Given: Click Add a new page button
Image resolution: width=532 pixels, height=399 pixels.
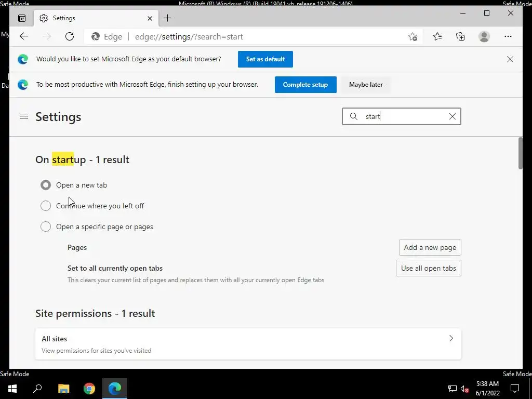Looking at the screenshot, I should coord(430,247).
